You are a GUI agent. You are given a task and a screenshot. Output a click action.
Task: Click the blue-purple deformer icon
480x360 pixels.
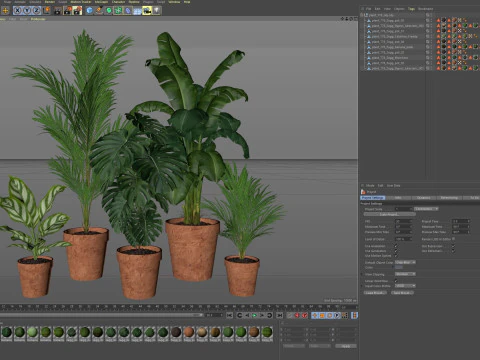pos(128,11)
